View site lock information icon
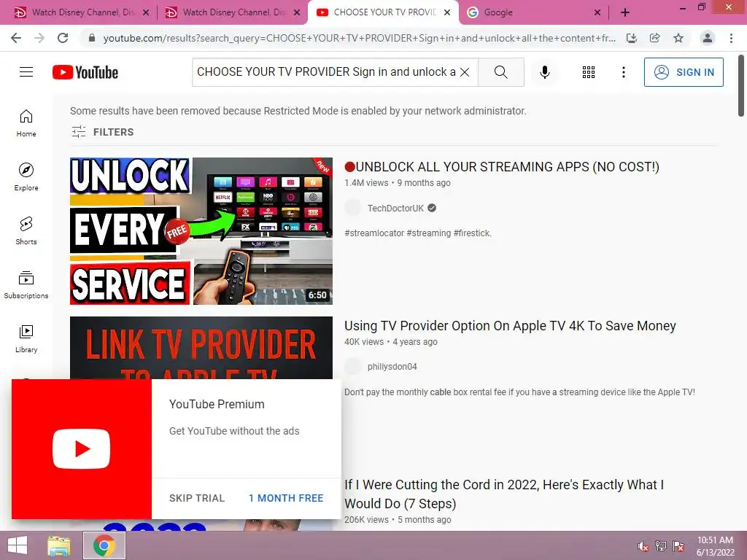The width and height of the screenshot is (747, 560). coord(92,38)
